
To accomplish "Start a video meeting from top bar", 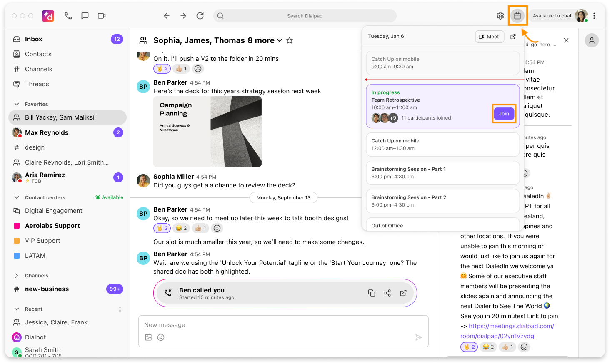I will [x=102, y=16].
